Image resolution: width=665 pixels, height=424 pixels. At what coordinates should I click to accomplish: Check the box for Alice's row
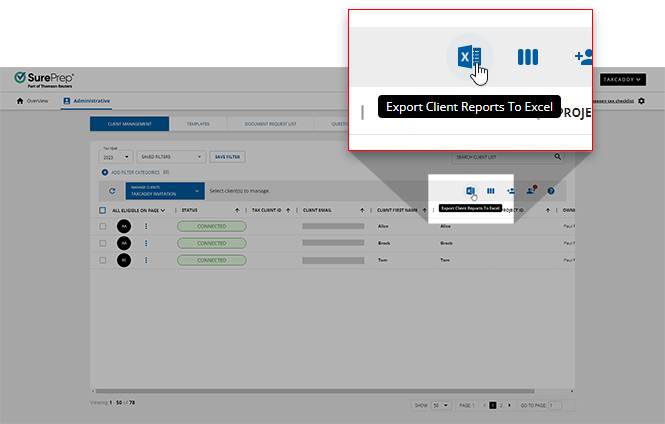pos(103,226)
